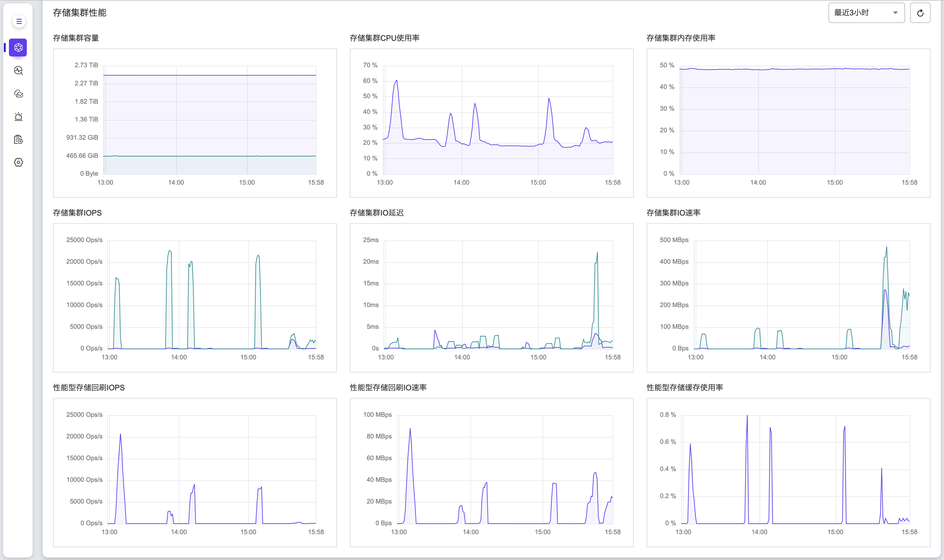
Task: Click the 25ms label on IO latency chart
Action: 371,240
